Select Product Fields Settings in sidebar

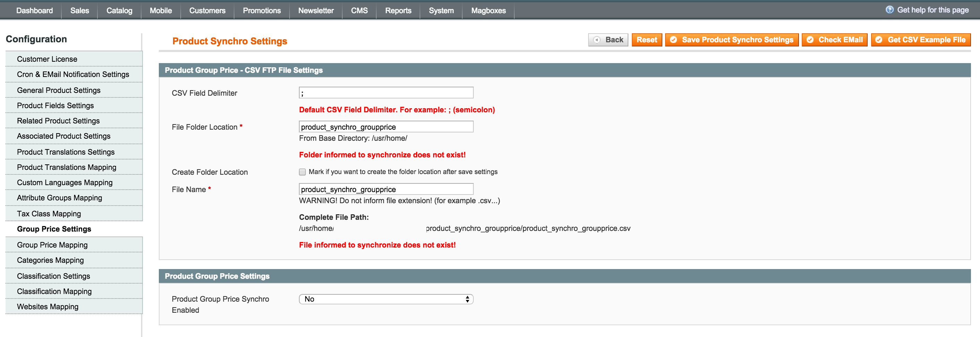pyautogui.click(x=74, y=105)
